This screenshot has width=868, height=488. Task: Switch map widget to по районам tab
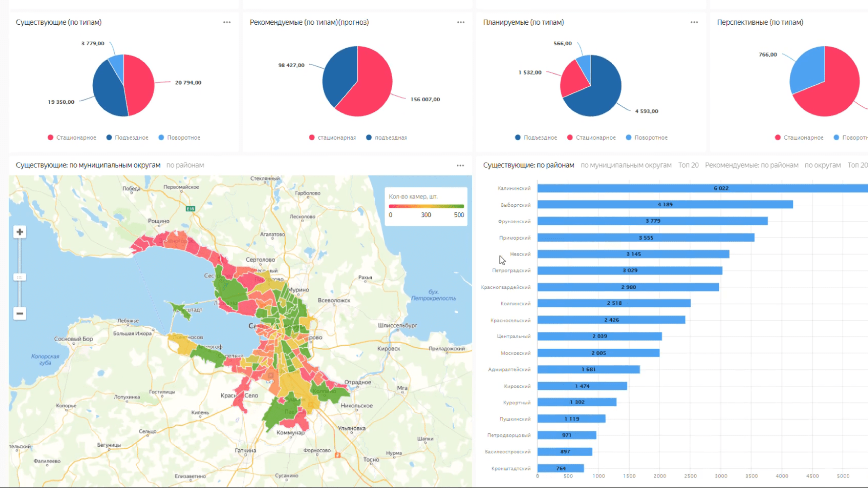coord(185,165)
